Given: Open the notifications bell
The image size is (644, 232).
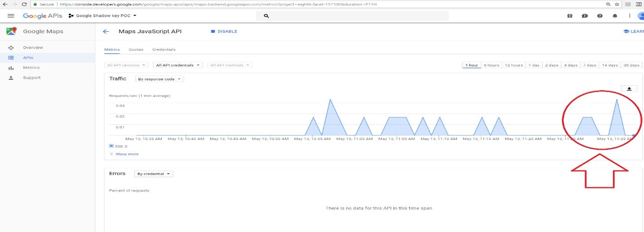Looking at the screenshot, I should [x=615, y=16].
